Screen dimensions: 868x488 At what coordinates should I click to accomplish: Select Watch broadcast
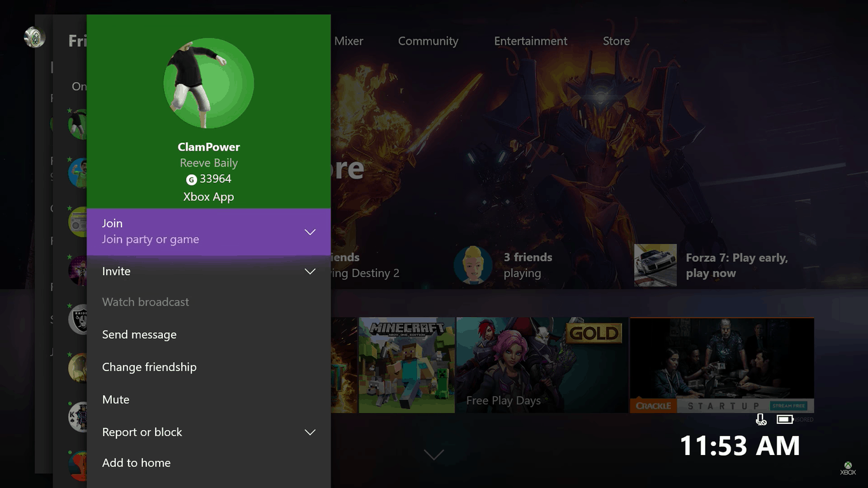(209, 302)
